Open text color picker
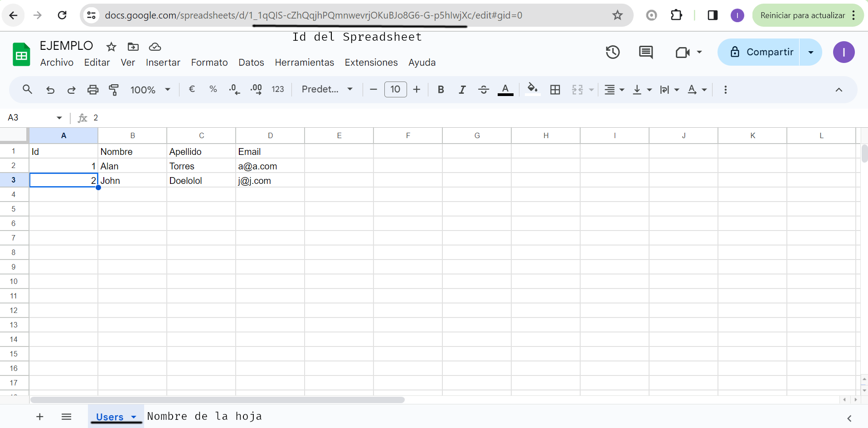This screenshot has width=868, height=428. (x=505, y=90)
